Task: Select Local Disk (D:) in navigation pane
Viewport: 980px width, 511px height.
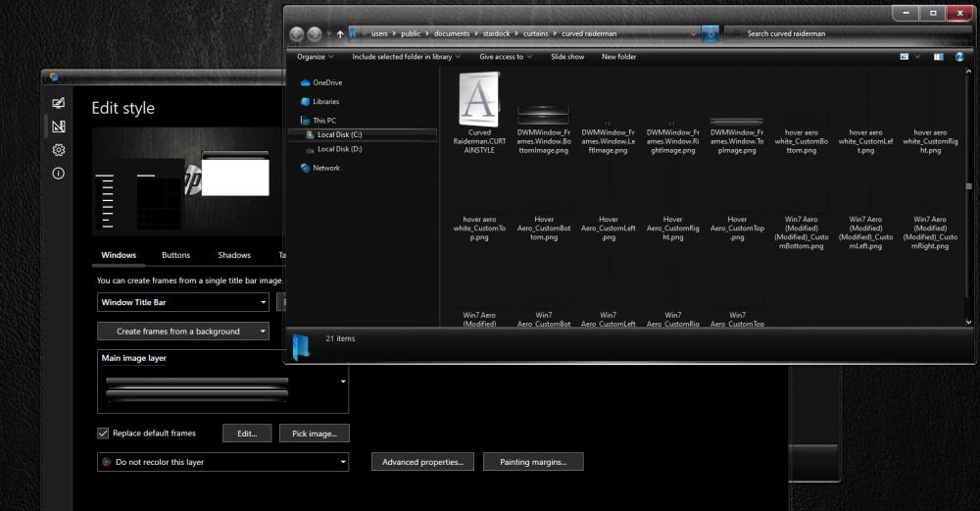Action: 339,149
